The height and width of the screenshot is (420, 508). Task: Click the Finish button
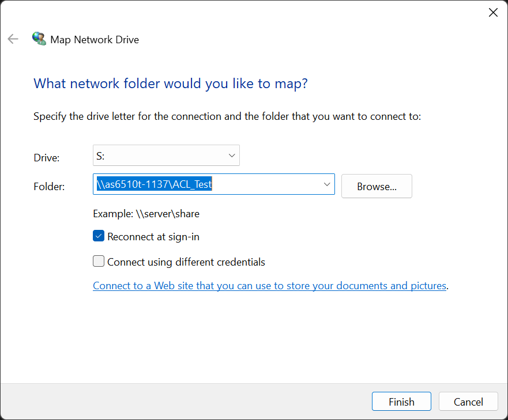(x=401, y=402)
